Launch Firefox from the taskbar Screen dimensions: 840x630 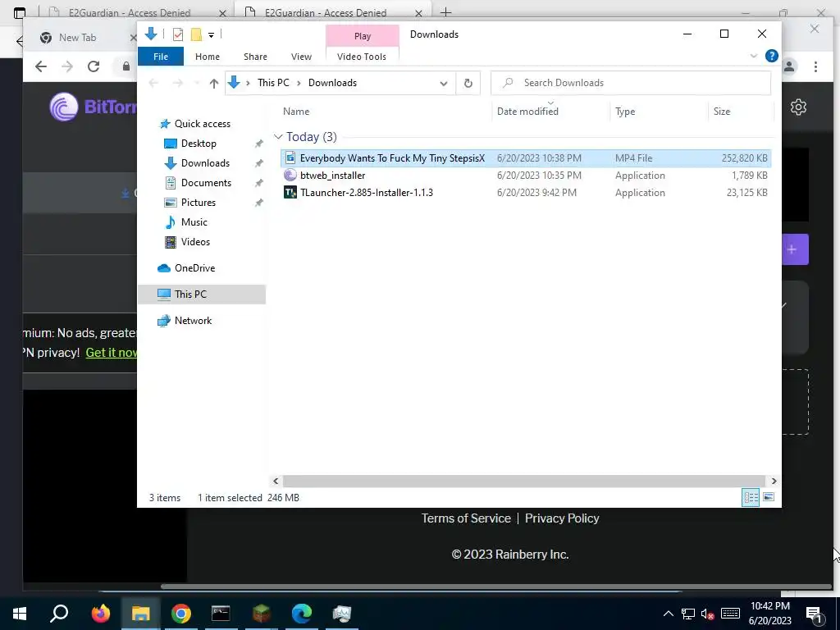coord(100,614)
